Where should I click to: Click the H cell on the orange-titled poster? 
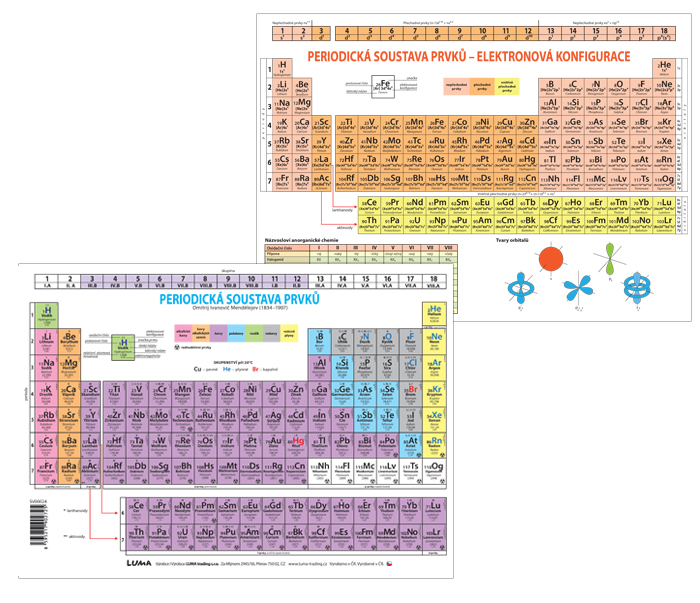(282, 68)
